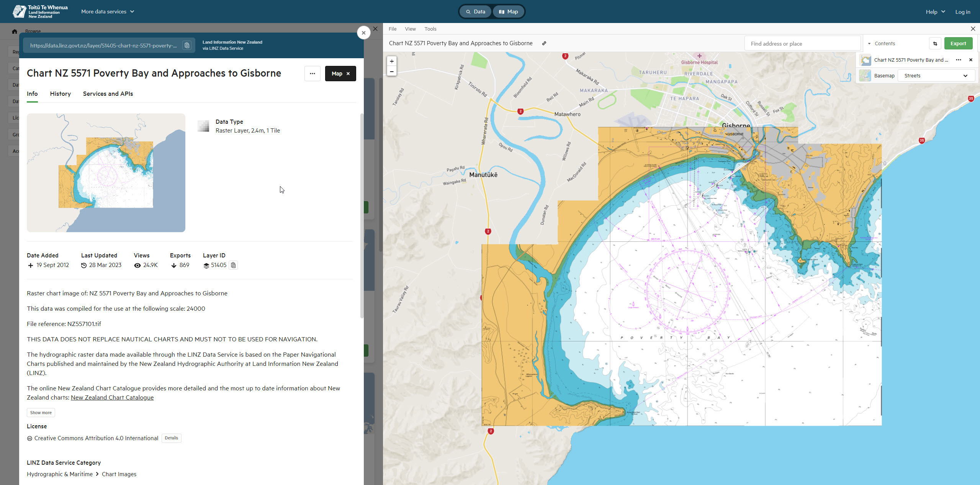980x485 pixels.
Task: Open the More data services dropdown
Action: [108, 11]
